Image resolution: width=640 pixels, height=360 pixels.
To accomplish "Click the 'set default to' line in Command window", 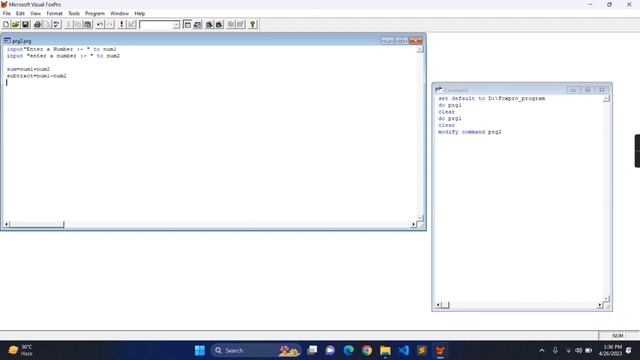I will [x=491, y=98].
